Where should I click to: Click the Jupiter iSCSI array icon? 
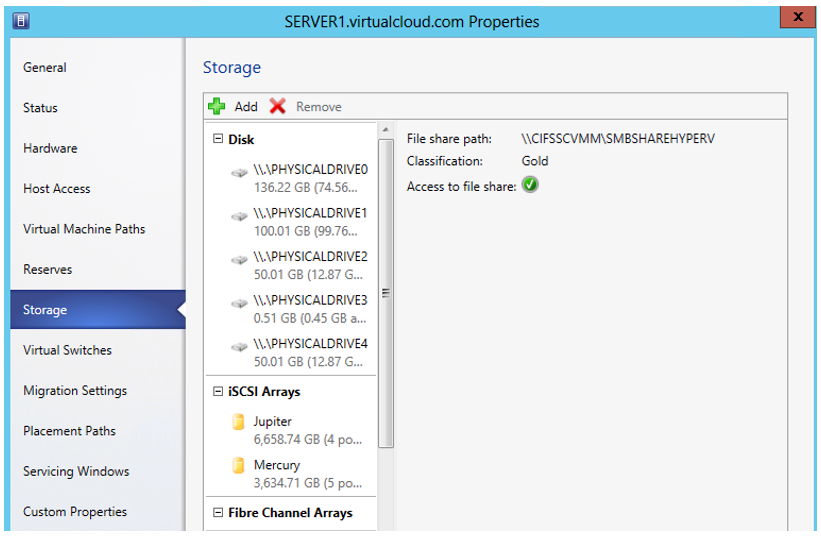238,422
